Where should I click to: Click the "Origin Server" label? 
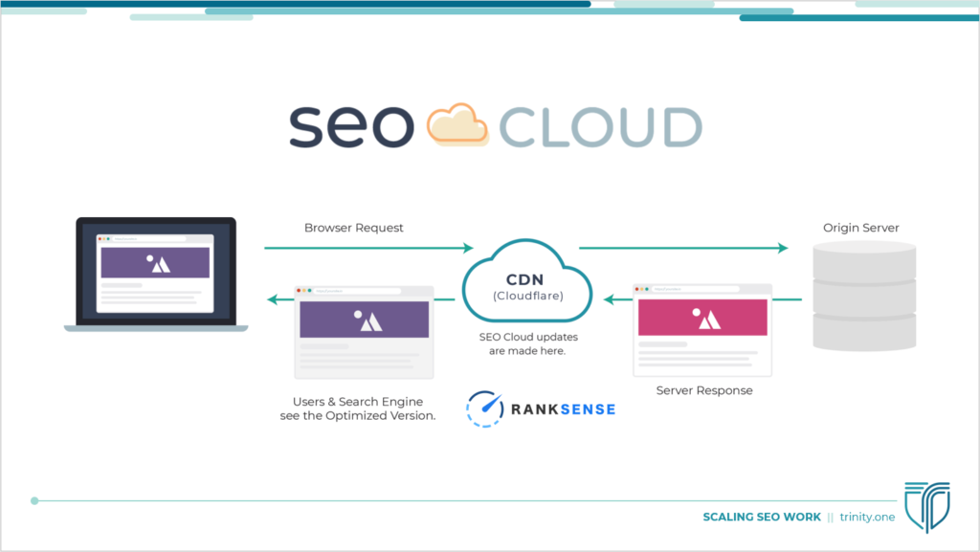[x=860, y=228]
